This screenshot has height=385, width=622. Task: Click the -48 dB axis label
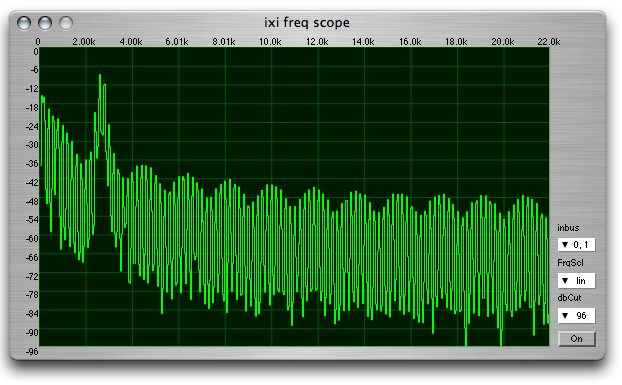(x=32, y=201)
